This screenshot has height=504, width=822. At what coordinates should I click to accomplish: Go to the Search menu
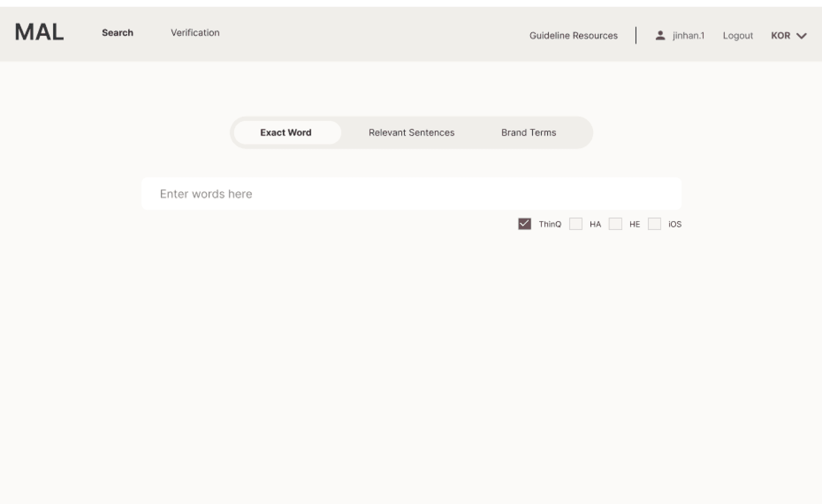pos(117,33)
